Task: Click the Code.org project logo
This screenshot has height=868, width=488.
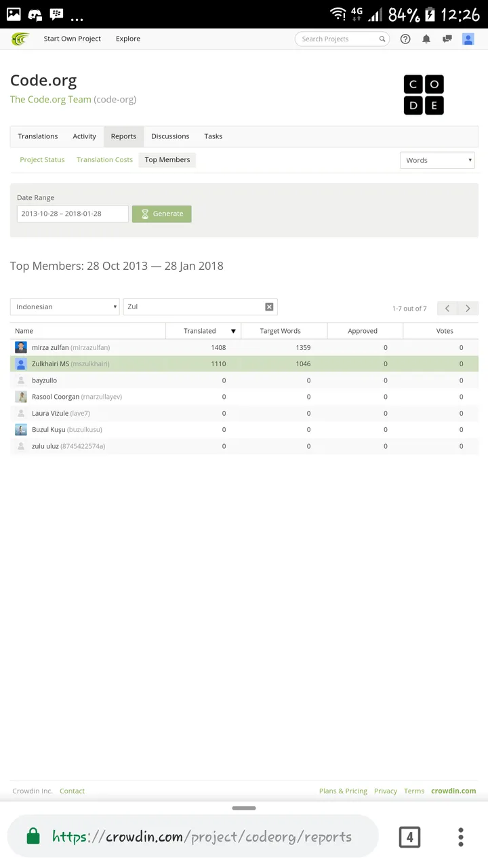Action: click(x=424, y=95)
